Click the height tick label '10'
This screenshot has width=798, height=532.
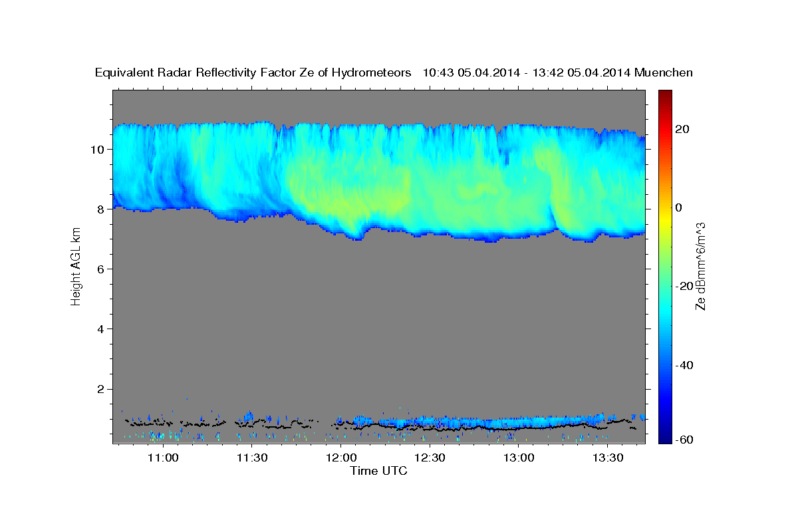(98, 150)
